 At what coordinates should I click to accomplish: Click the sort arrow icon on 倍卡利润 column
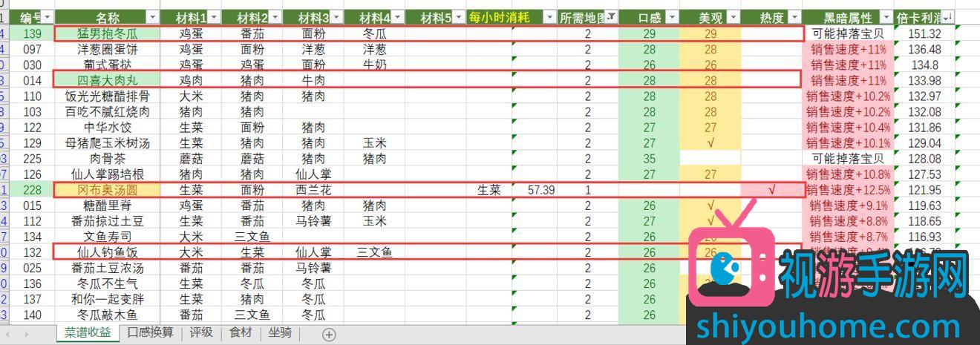947,16
